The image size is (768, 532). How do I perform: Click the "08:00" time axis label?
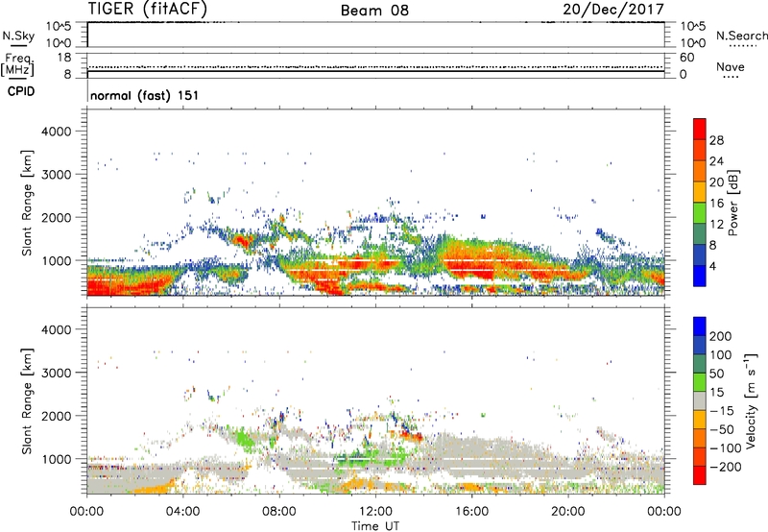[279, 512]
